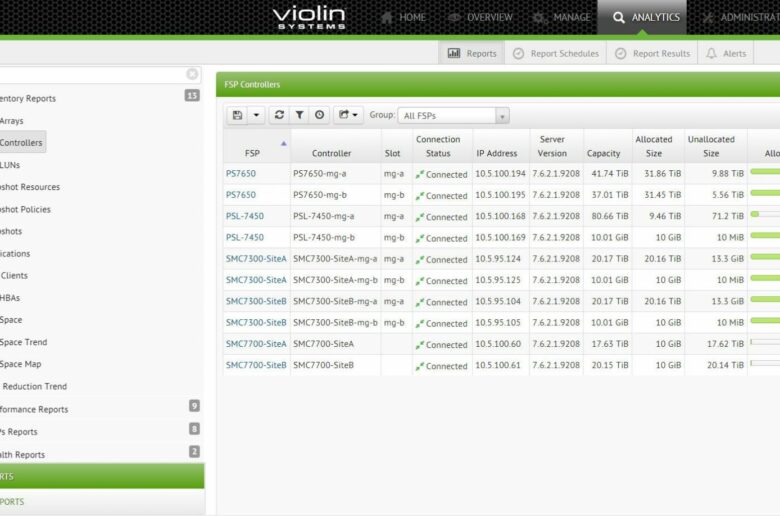Expand the section with count badge 8
This screenshot has width=780, height=516.
(x=99, y=431)
